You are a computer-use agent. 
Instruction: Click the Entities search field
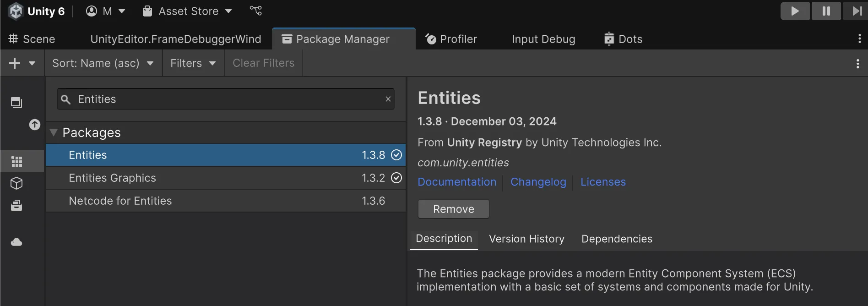[225, 99]
